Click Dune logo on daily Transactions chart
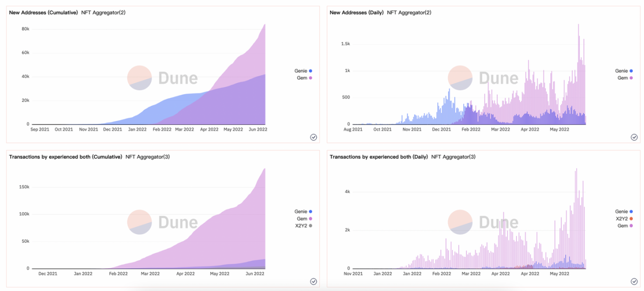The height and width of the screenshot is (291, 644). pos(483,222)
